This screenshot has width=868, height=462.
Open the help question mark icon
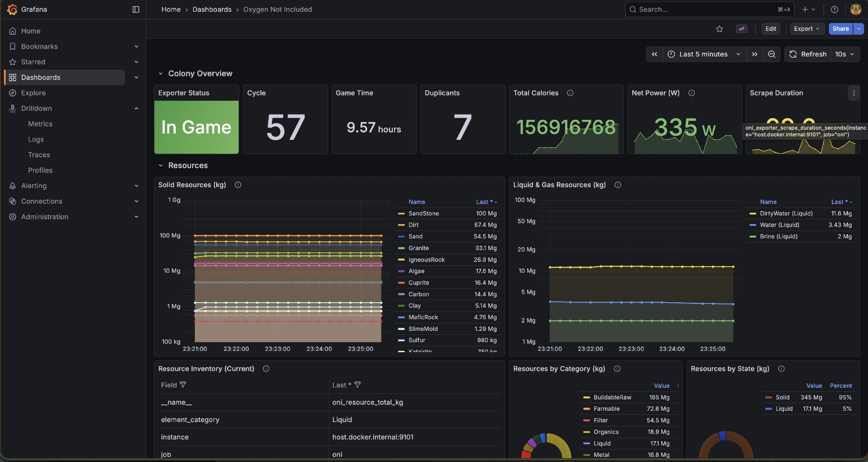tap(834, 10)
